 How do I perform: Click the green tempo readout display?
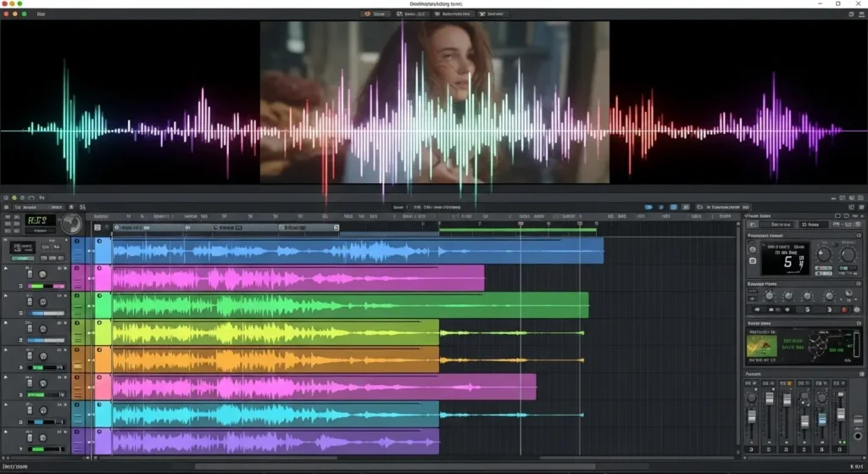[x=41, y=222]
